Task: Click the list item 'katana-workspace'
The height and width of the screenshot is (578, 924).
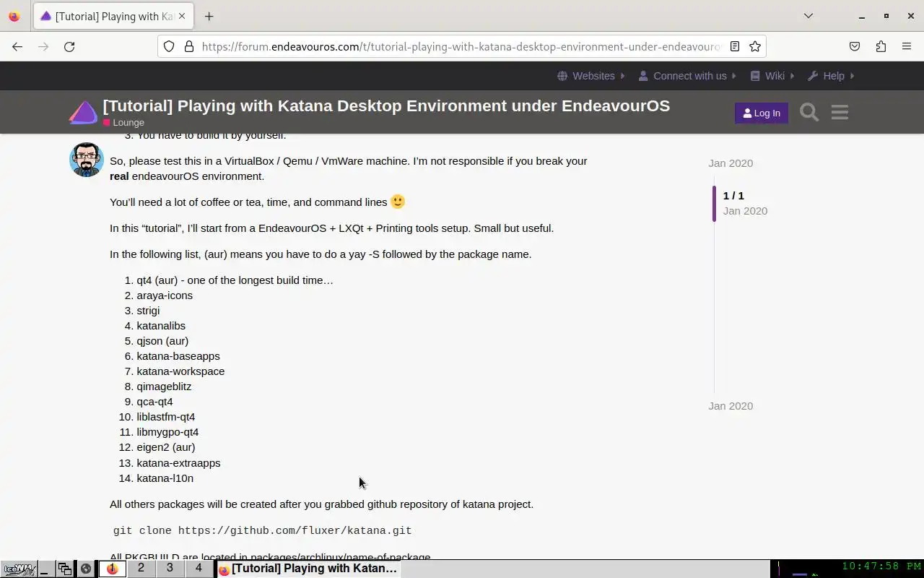Action: (x=180, y=371)
